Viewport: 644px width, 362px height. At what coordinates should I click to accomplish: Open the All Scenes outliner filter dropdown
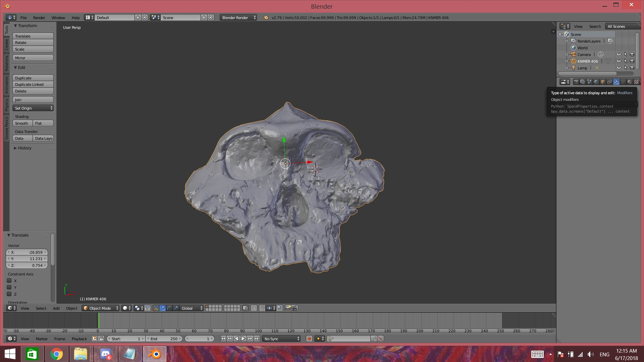(624, 26)
